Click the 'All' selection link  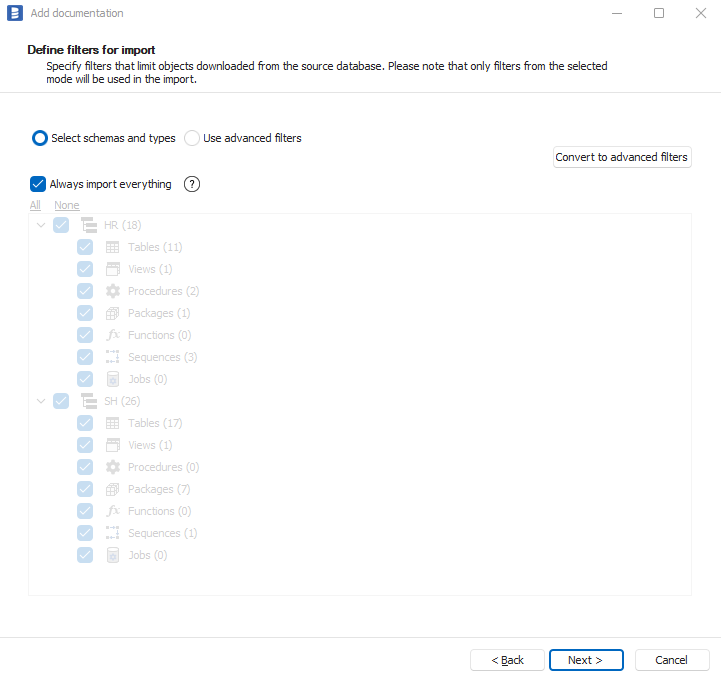pyautogui.click(x=35, y=205)
